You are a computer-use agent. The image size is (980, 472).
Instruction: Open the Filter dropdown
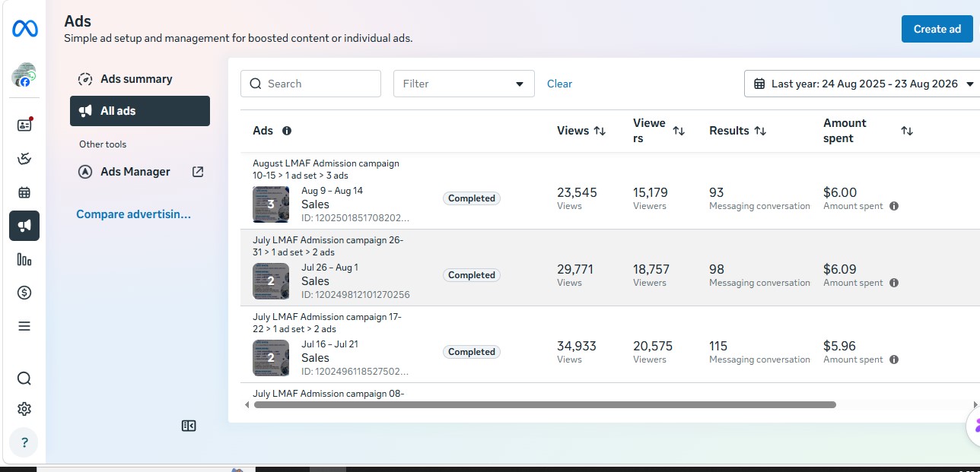point(464,84)
